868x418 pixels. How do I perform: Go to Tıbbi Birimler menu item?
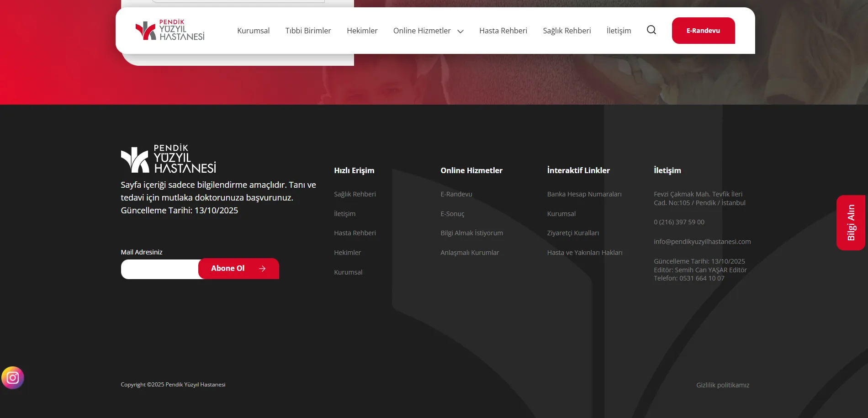click(x=308, y=31)
